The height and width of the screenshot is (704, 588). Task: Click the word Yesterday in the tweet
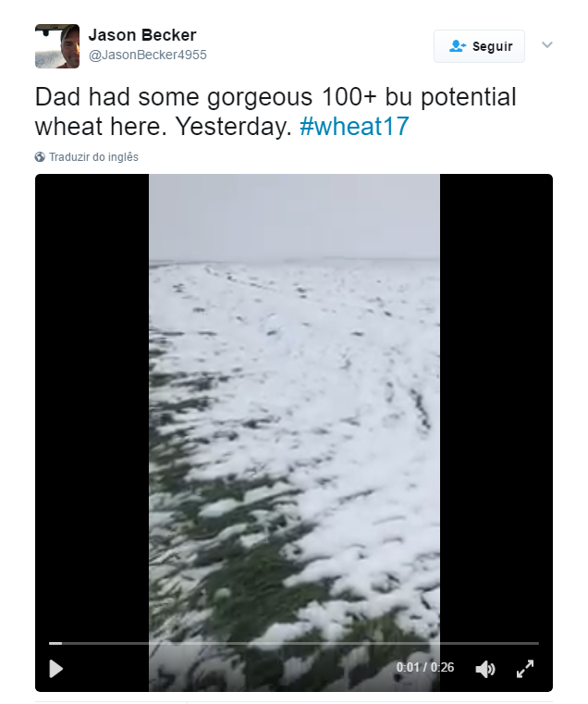coord(239,127)
